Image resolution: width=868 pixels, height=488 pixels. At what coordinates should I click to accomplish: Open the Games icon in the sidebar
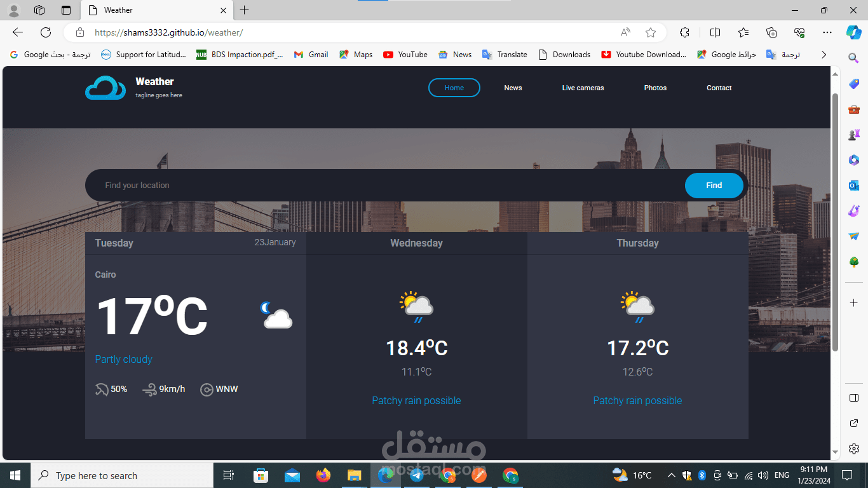tap(853, 134)
